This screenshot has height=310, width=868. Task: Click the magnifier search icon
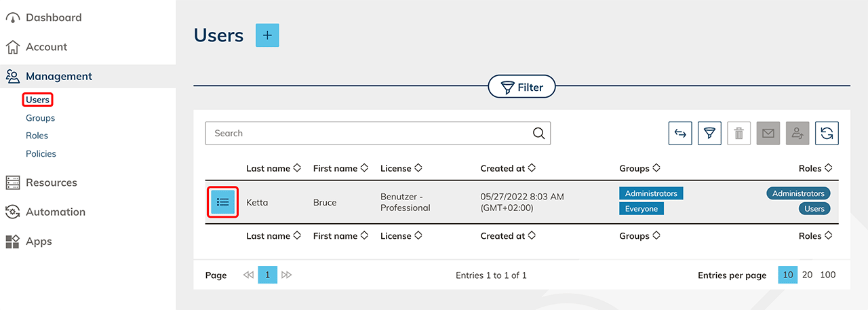click(x=538, y=134)
